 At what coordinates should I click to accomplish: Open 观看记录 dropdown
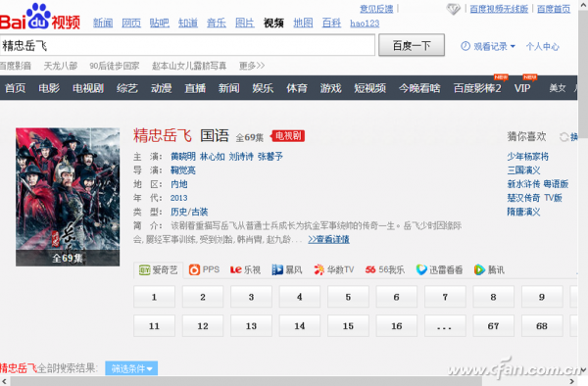click(x=488, y=46)
